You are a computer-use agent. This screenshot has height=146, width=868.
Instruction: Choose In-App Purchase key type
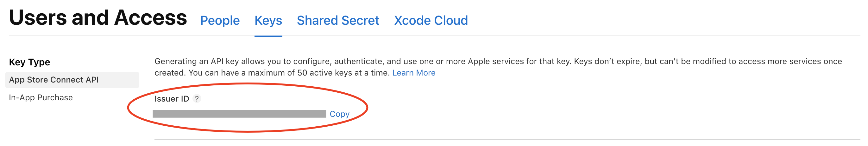coord(41,98)
